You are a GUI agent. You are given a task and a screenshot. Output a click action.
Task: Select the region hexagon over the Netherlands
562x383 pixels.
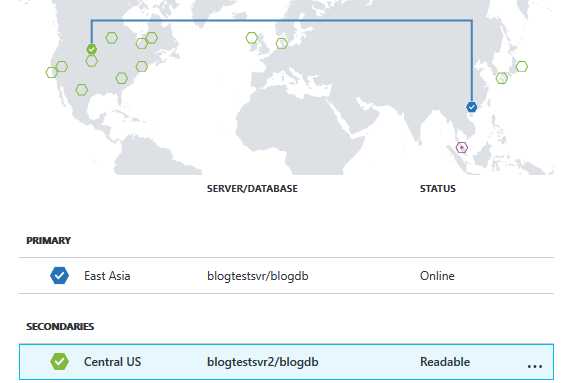pyautogui.click(x=282, y=44)
